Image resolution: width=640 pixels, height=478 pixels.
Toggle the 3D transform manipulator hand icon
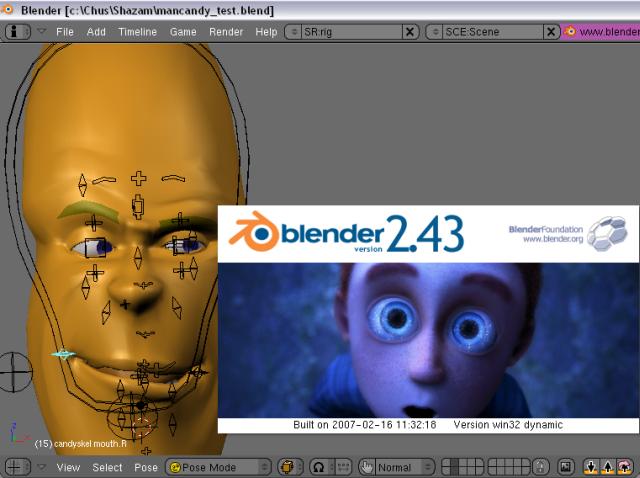tap(367, 467)
